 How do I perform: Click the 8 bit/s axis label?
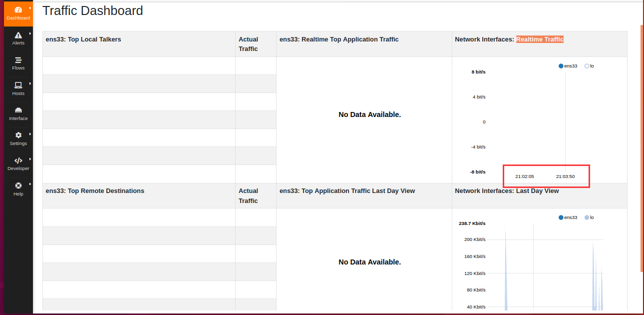point(478,72)
